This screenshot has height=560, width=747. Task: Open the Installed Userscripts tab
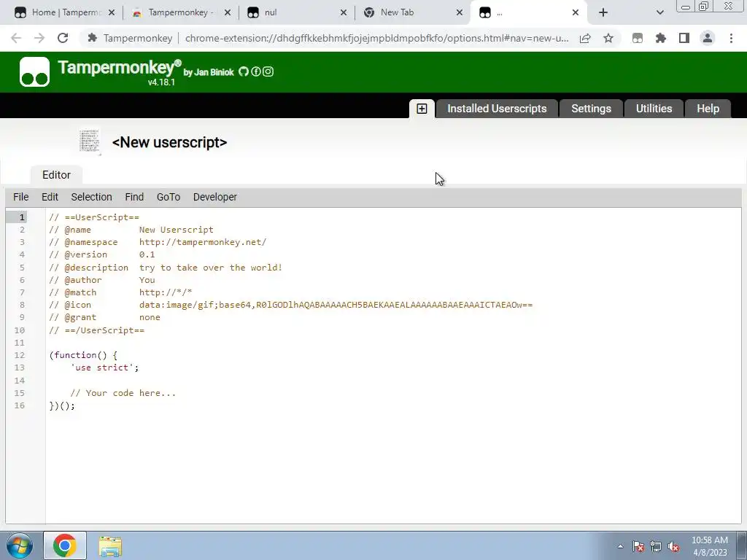pos(497,109)
